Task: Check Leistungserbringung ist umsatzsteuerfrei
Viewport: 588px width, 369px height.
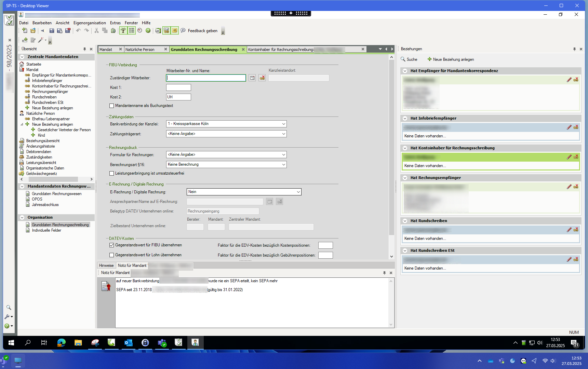Action: coord(112,174)
